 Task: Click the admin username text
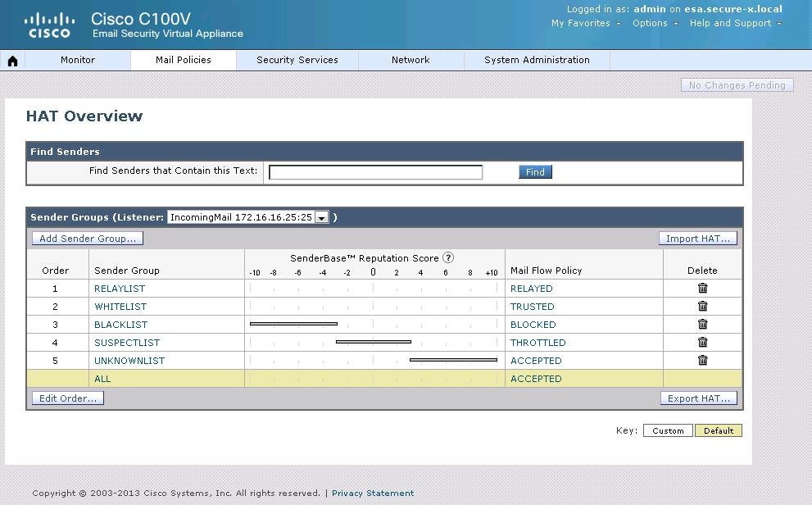pyautogui.click(x=650, y=9)
